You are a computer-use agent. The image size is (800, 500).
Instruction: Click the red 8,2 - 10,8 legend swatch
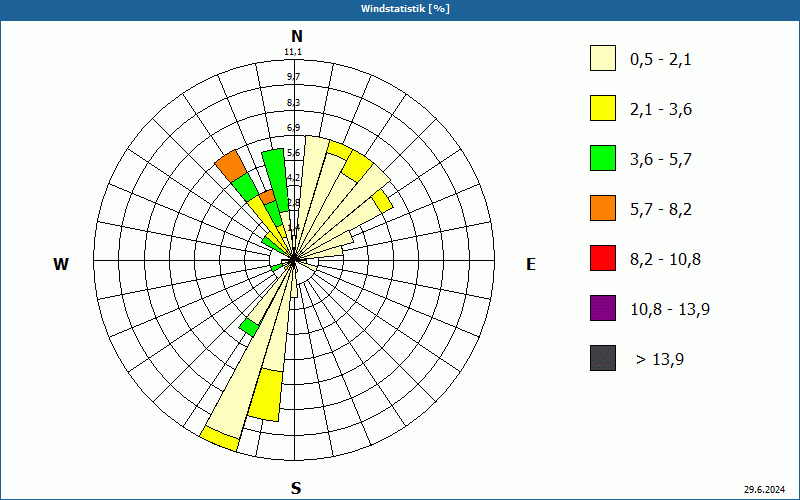click(603, 258)
